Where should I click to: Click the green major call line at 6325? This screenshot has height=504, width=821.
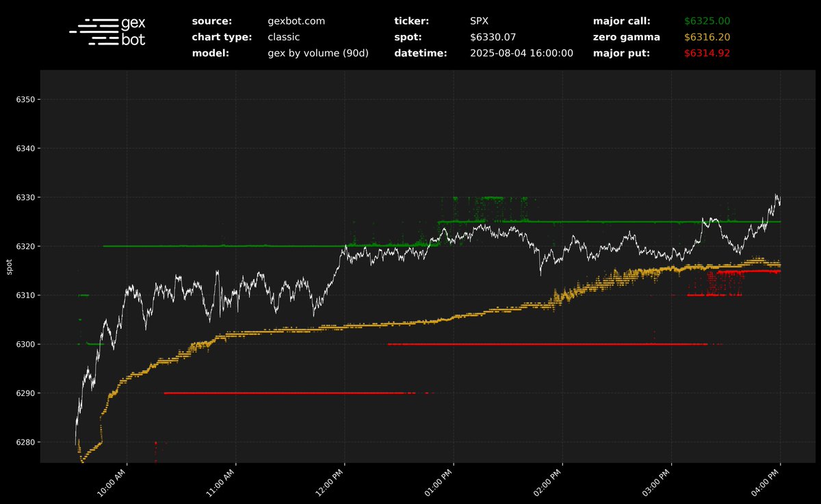609,222
